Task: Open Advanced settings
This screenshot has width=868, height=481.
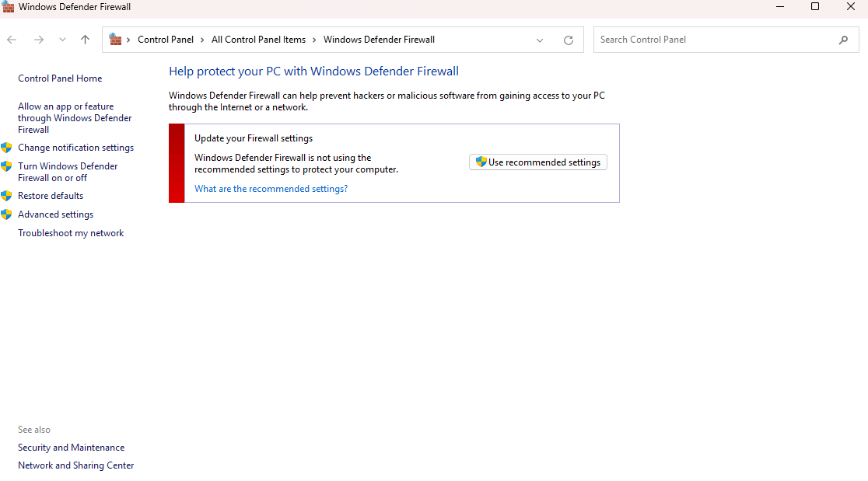Action: coord(55,214)
